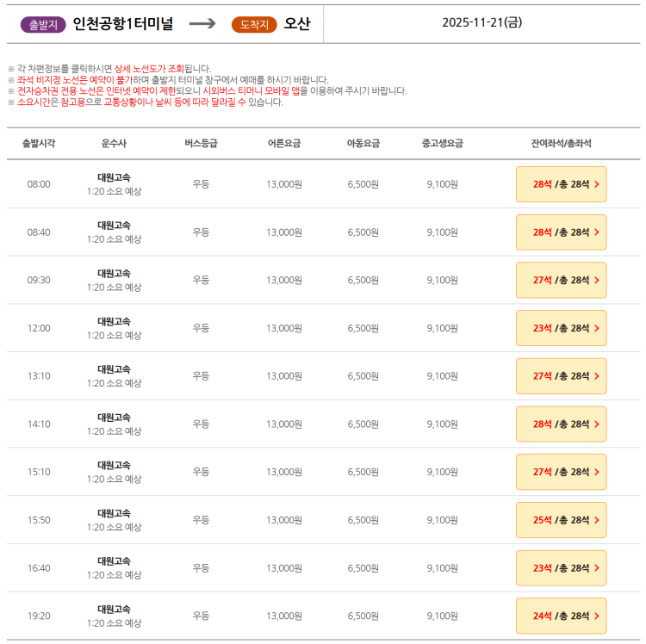The height and width of the screenshot is (644, 646).
Task: Select remaining seats button for 14:10 bus
Action: pyautogui.click(x=561, y=424)
